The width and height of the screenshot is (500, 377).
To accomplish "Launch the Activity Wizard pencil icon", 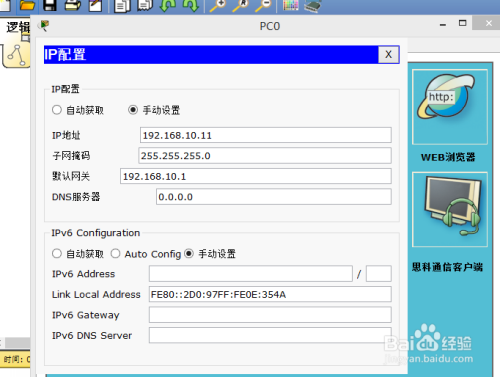I will pos(95,5).
